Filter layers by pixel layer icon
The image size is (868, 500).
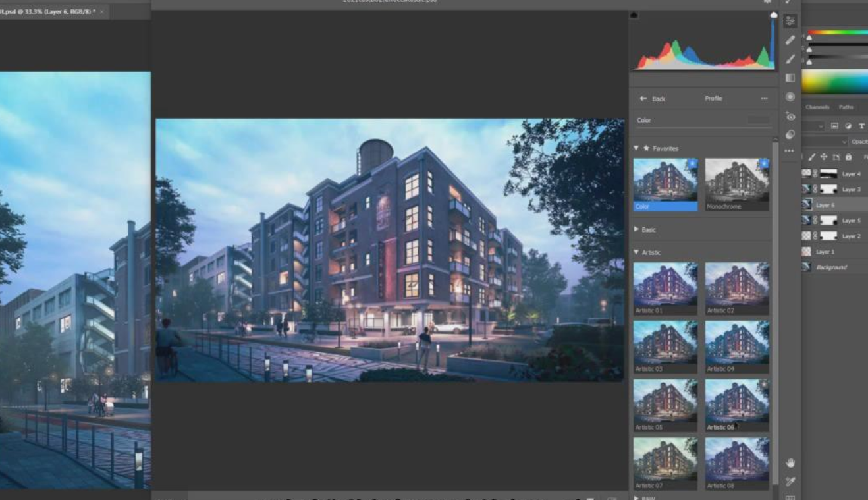point(834,125)
